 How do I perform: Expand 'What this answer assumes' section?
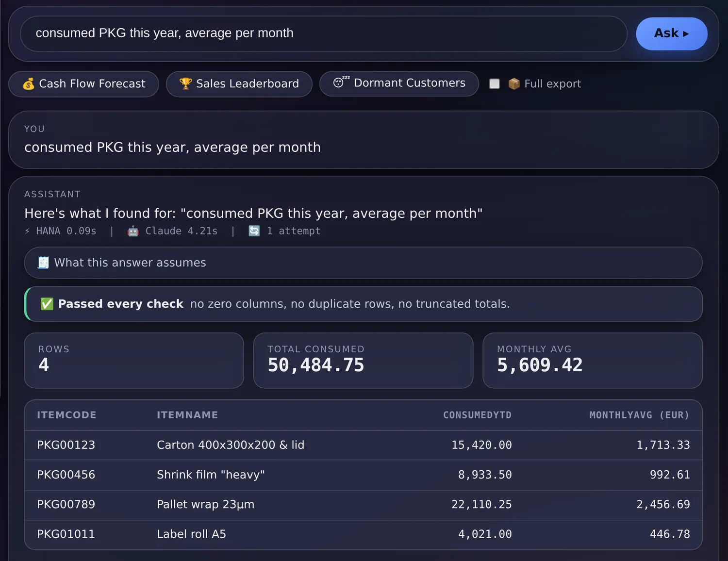(x=363, y=263)
